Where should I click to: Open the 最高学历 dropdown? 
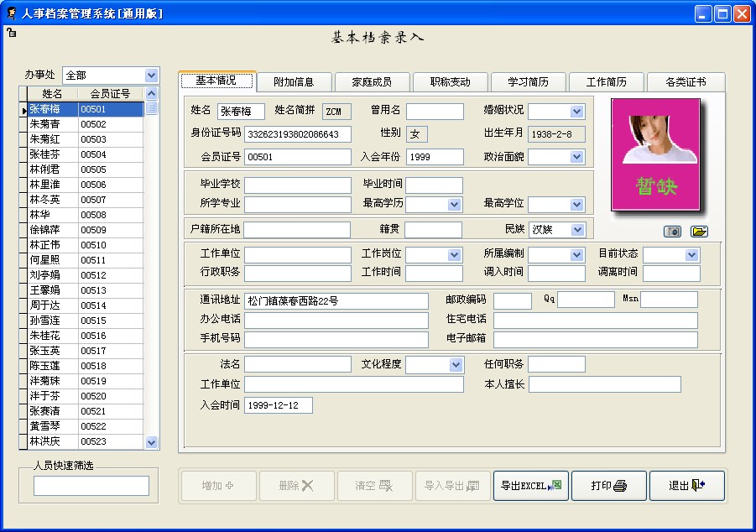[x=454, y=205]
